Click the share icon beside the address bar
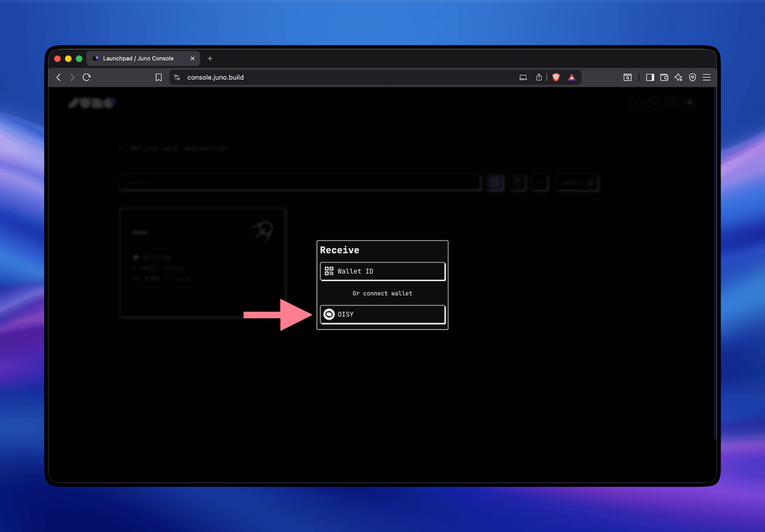 point(539,77)
